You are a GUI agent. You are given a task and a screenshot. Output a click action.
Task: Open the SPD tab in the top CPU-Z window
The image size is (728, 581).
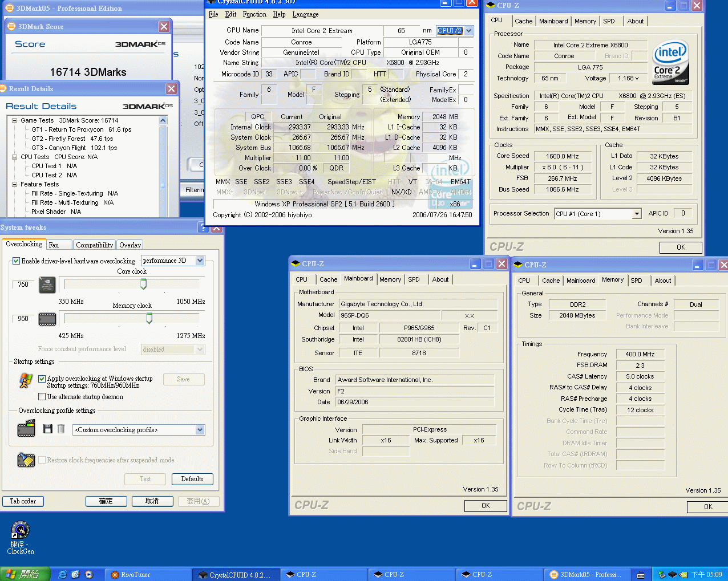609,21
